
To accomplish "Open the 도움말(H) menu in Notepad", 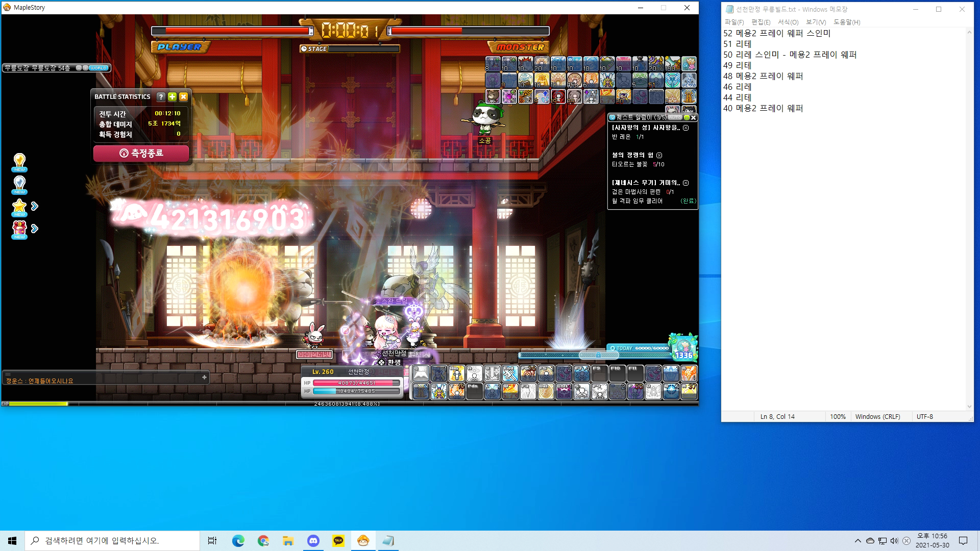I will coord(847,22).
